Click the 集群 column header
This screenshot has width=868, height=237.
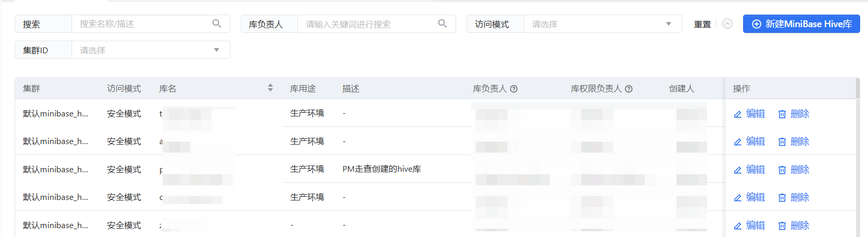pos(31,89)
